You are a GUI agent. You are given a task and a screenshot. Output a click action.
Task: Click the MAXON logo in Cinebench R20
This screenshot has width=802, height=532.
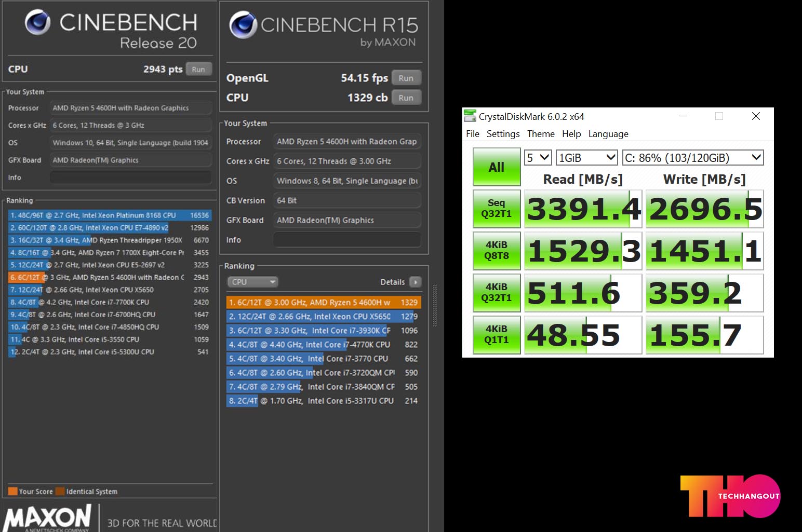47,518
